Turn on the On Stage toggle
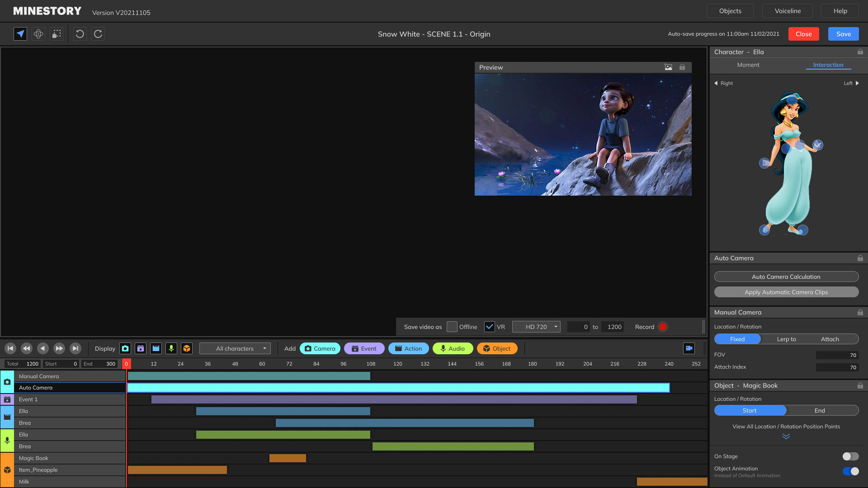The height and width of the screenshot is (488, 868). [x=850, y=456]
